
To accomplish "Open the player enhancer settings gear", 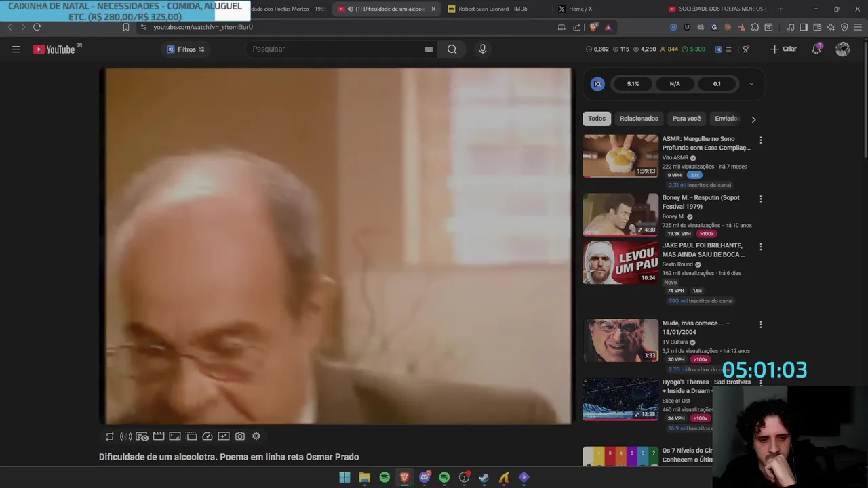I will tap(256, 436).
